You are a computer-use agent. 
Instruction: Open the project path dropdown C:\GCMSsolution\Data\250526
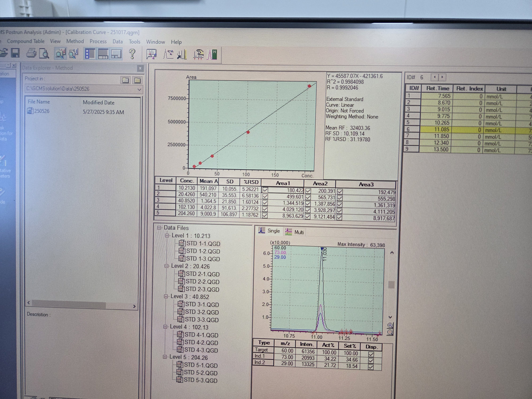coord(139,90)
